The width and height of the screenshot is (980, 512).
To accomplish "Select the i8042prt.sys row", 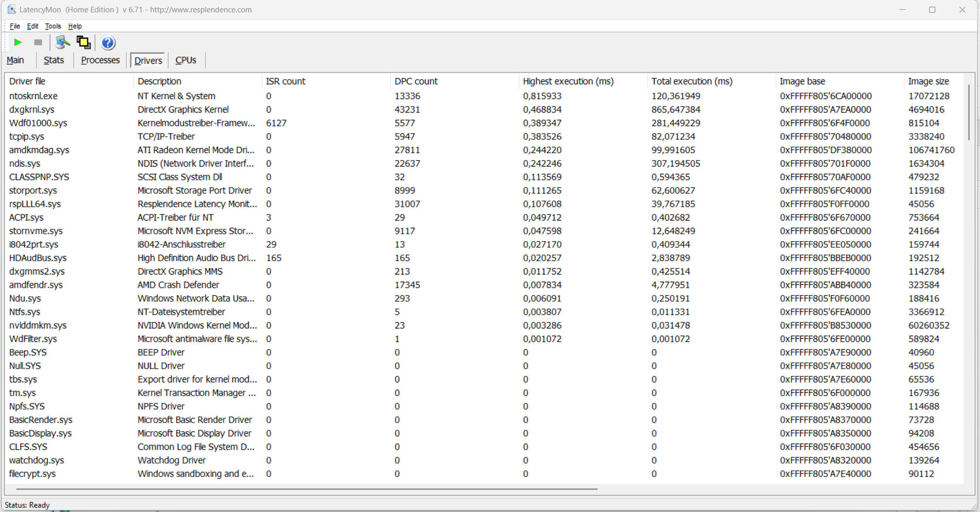I will [484, 245].
